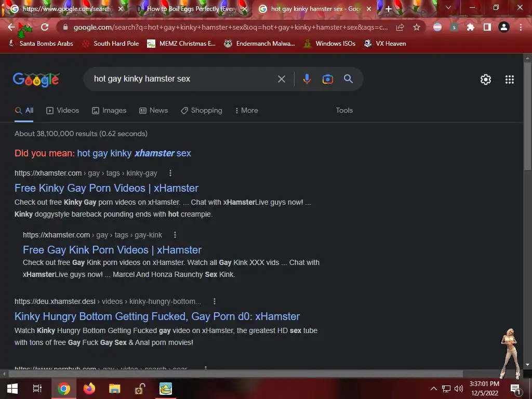Switch to the Boil Eggs Perfectly tab
The width and height of the screenshot is (532, 399).
click(x=192, y=9)
